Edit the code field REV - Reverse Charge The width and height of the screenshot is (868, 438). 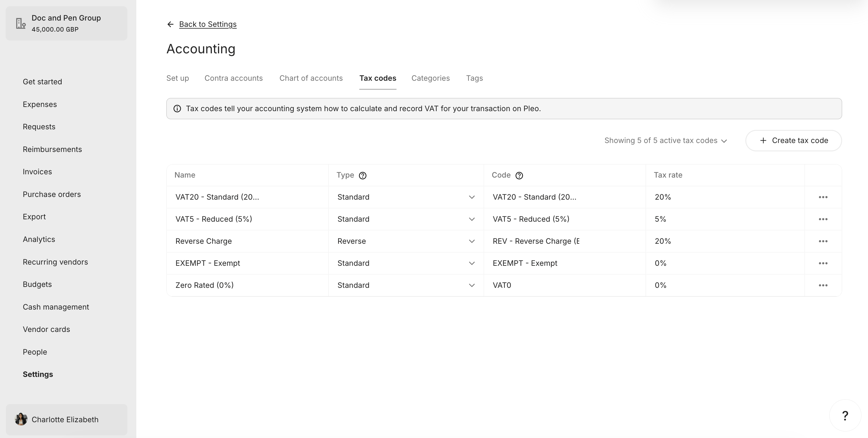(565, 241)
